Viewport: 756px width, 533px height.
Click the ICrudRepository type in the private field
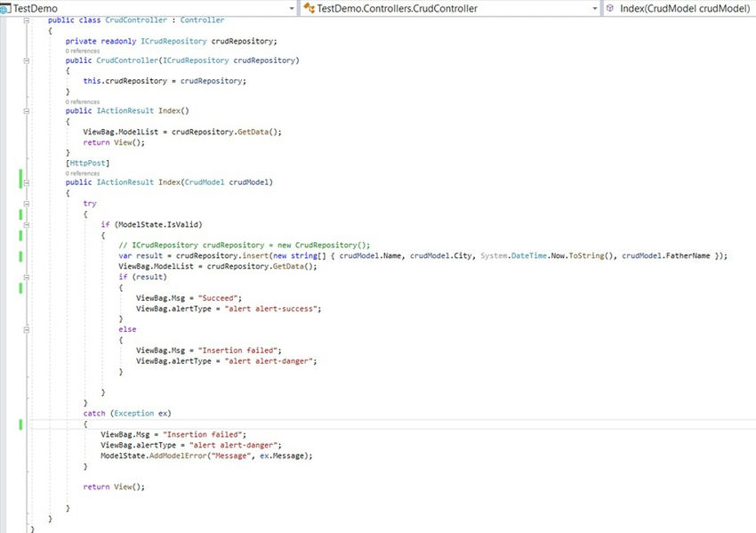[173, 41]
